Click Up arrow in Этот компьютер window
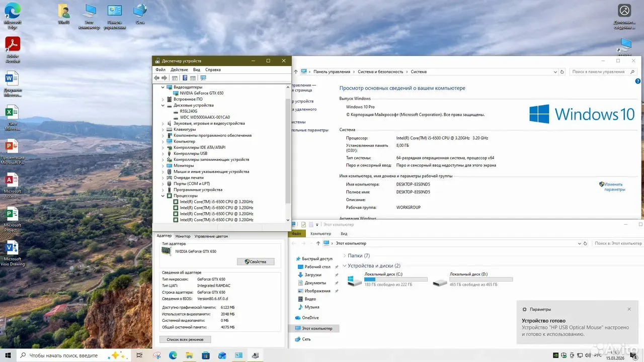The width and height of the screenshot is (644, 362). (x=317, y=243)
